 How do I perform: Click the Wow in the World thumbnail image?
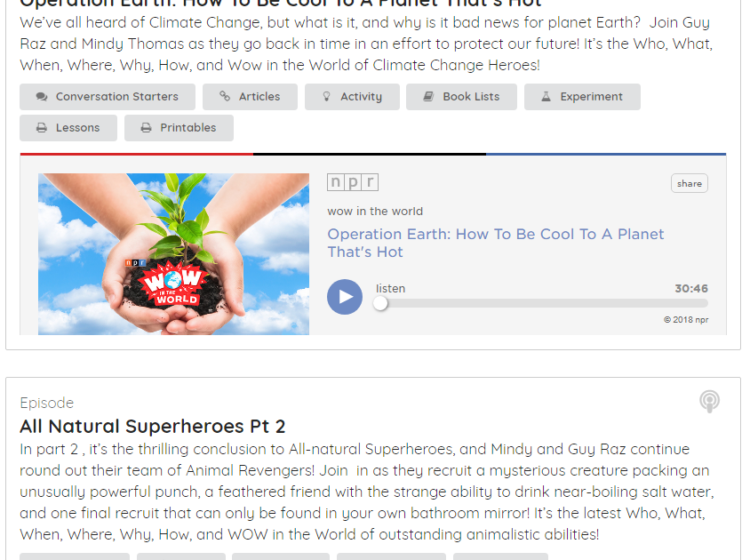(174, 254)
